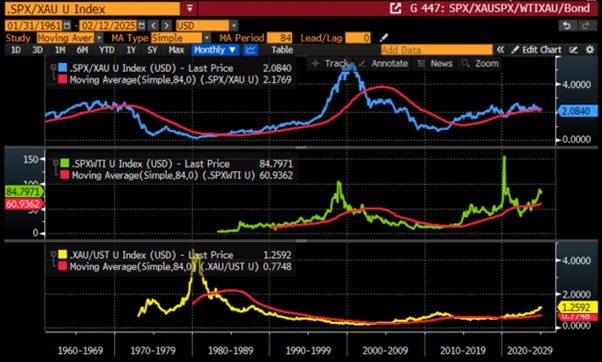Open the end date calendar picker
Viewport: 602px width, 362px height.
(141, 26)
